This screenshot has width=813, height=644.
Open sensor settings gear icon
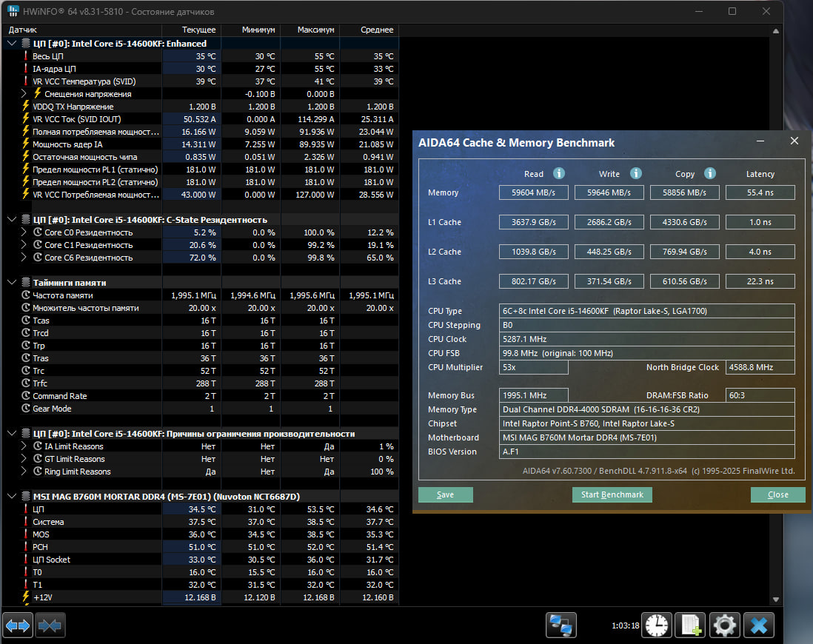coord(724,625)
